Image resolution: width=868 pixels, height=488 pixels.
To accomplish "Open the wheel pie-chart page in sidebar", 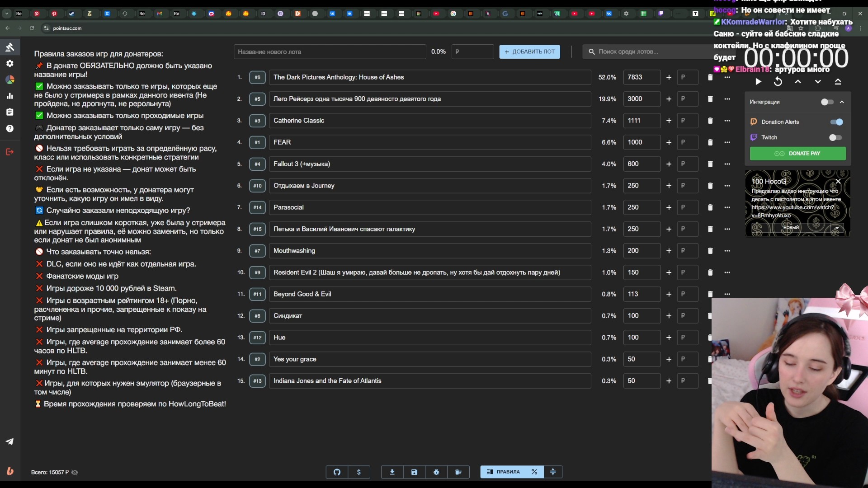I will point(9,80).
